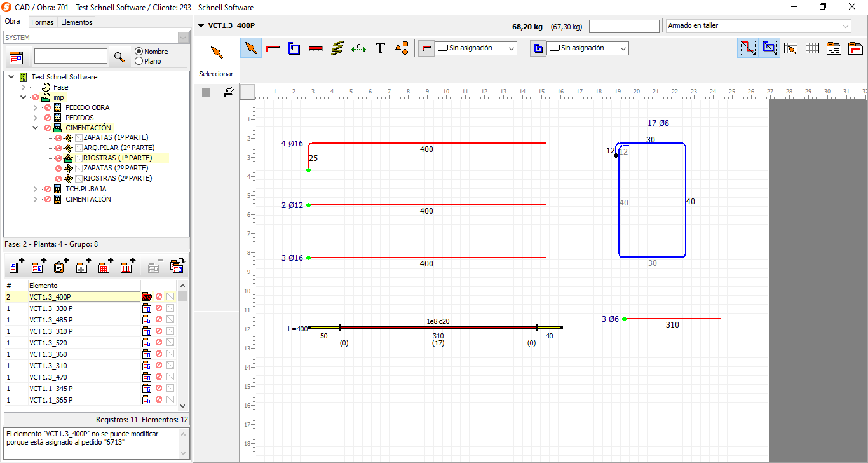This screenshot has height=463, width=868.
Task: Expand the TCH.PL.BAJA node
Action: [35, 189]
